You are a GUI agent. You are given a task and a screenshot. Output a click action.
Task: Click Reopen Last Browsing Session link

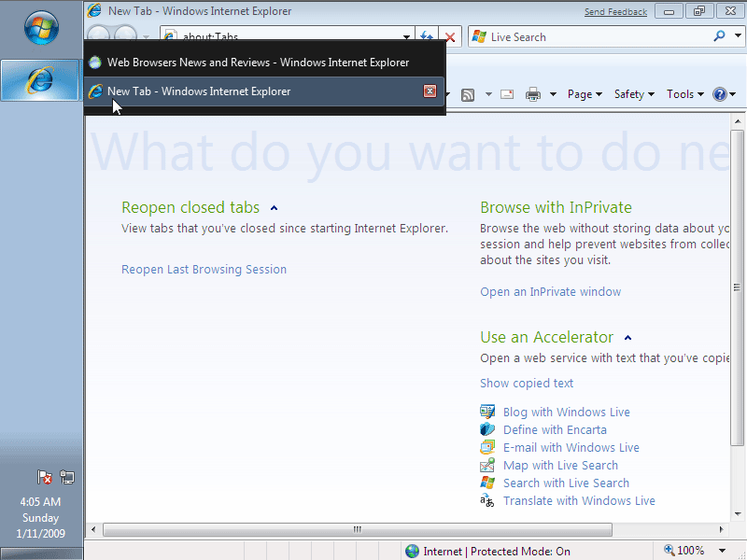tap(204, 270)
